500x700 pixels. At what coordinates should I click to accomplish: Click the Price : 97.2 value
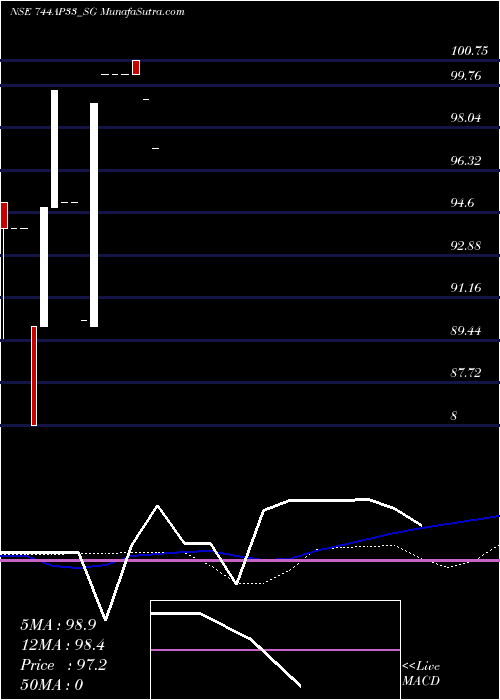(x=63, y=665)
